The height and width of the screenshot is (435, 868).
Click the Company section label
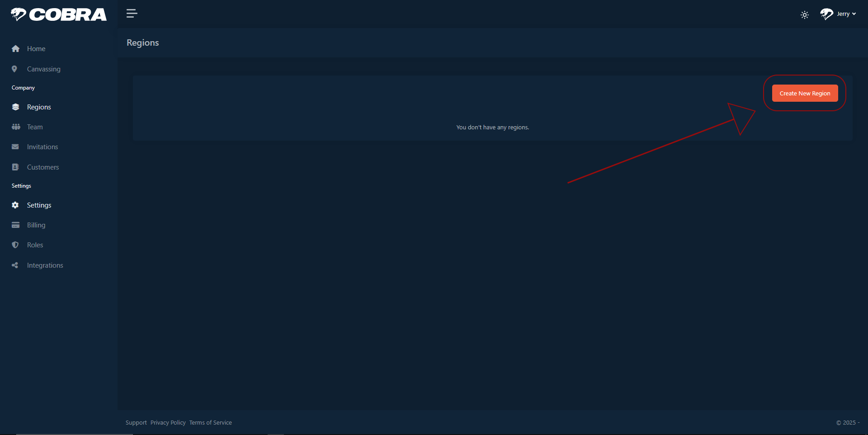tap(23, 88)
